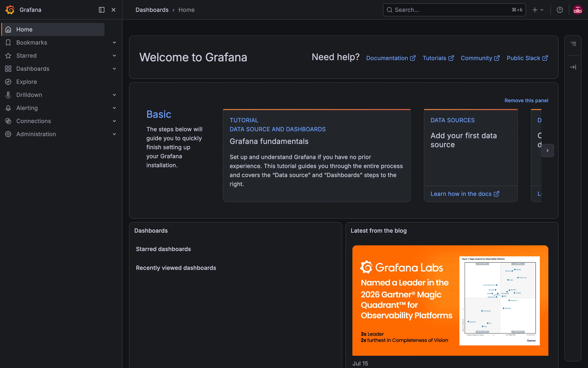Viewport: 588px width, 368px height.
Task: Open the outline list icon in right bar
Action: point(573,44)
